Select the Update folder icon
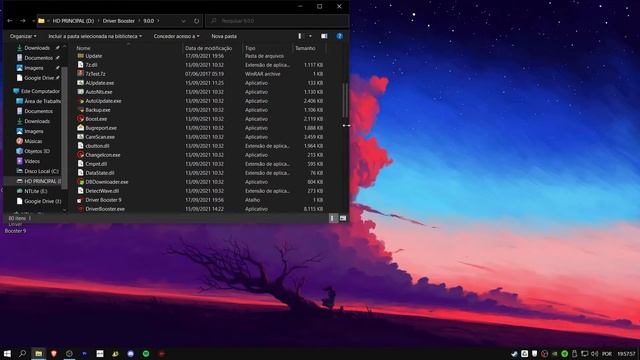Viewport: 640px width, 360px height. pyautogui.click(x=80, y=56)
